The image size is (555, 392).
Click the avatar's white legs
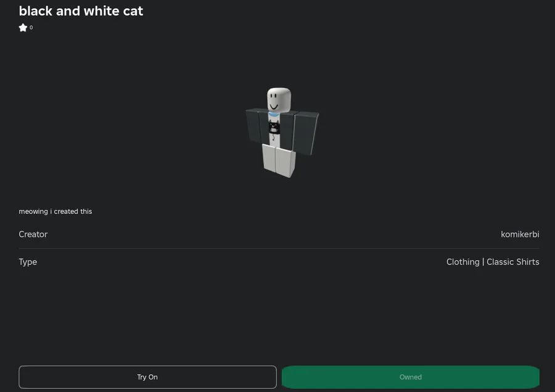tap(279, 160)
